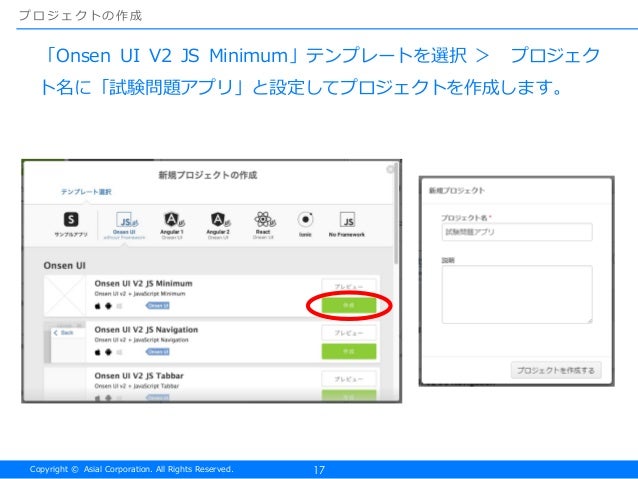Choose the Onsen UI JS framework icon

click(x=127, y=220)
